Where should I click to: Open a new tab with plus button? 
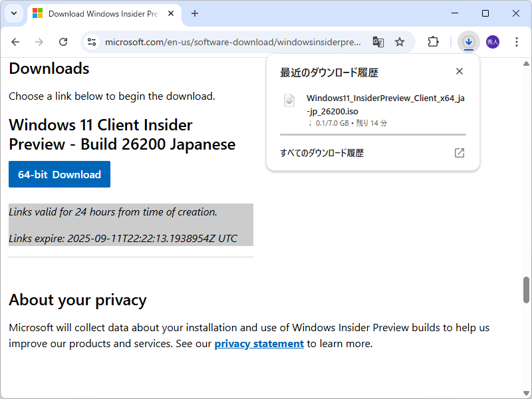195,13
